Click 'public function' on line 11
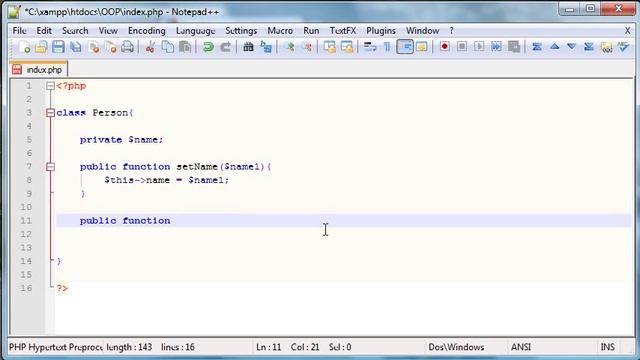 125,220
